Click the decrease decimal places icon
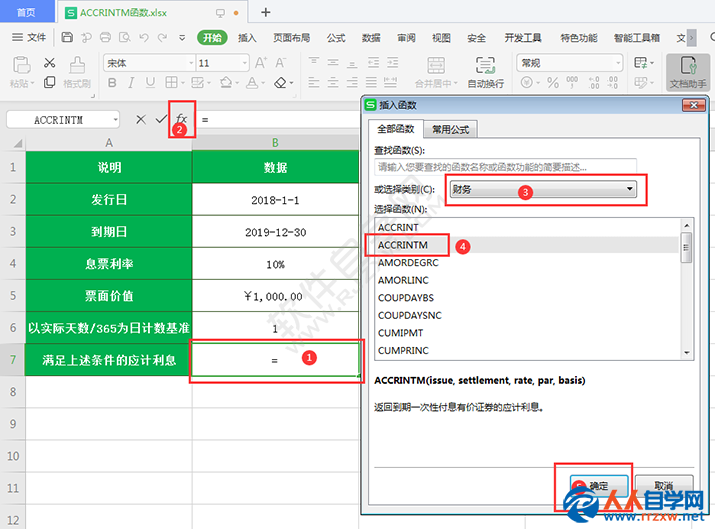 [612, 83]
